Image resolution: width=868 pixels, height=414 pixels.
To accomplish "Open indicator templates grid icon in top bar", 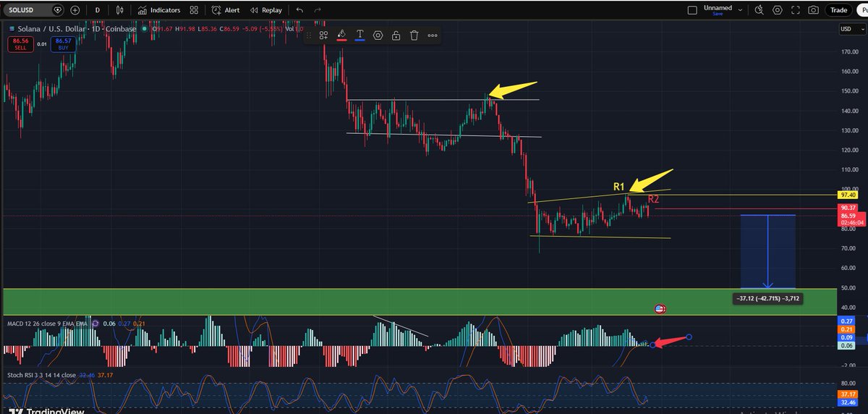I will (193, 10).
